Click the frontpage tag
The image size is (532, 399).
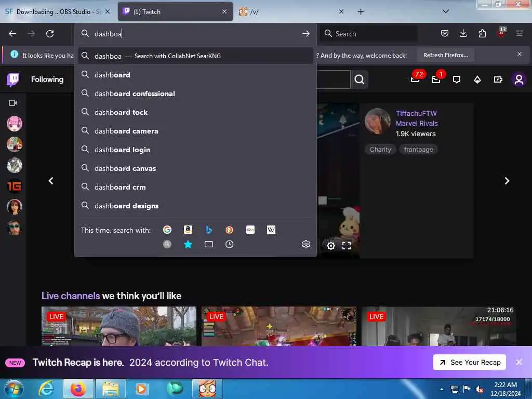pyautogui.click(x=418, y=150)
